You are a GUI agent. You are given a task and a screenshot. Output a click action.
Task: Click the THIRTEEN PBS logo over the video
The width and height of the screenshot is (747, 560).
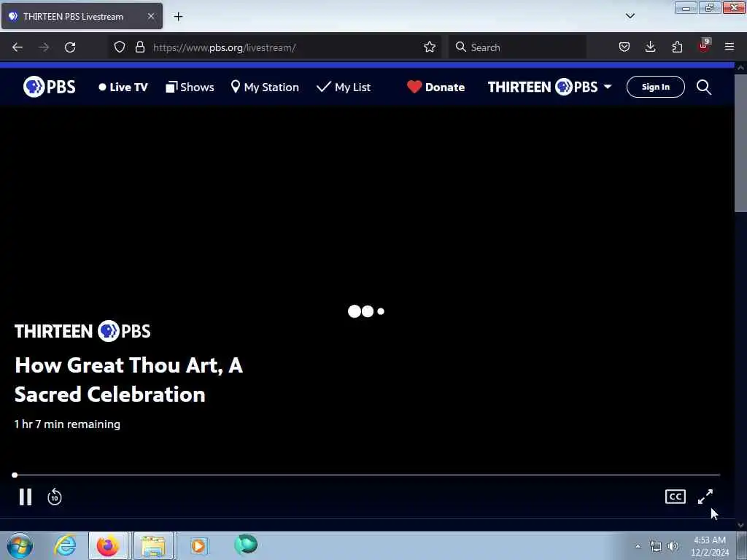pyautogui.click(x=82, y=331)
